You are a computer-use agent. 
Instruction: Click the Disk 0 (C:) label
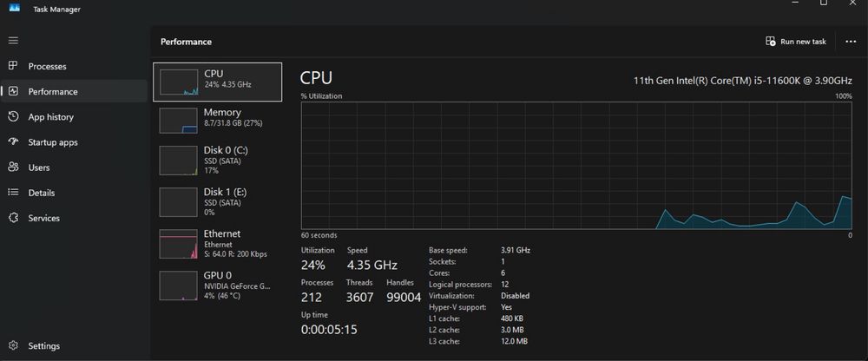coord(226,150)
